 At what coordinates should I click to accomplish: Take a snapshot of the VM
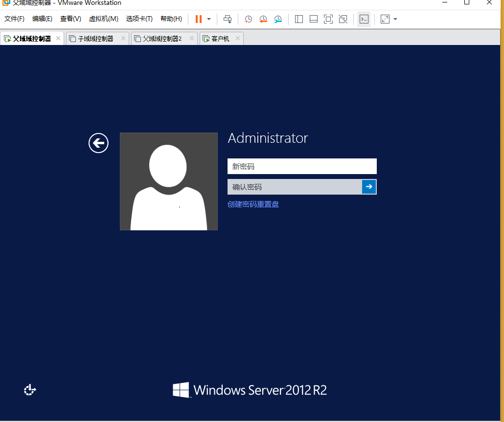coord(248,19)
